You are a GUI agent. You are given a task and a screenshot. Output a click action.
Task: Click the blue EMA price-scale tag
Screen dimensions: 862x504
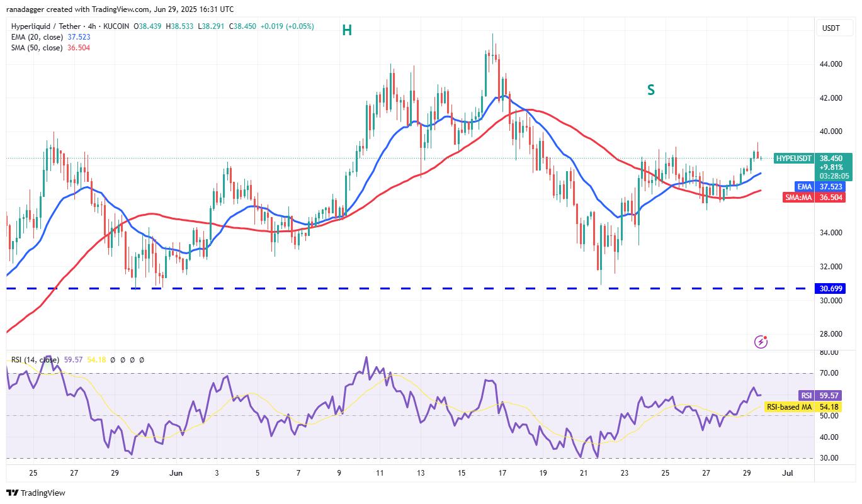805,187
